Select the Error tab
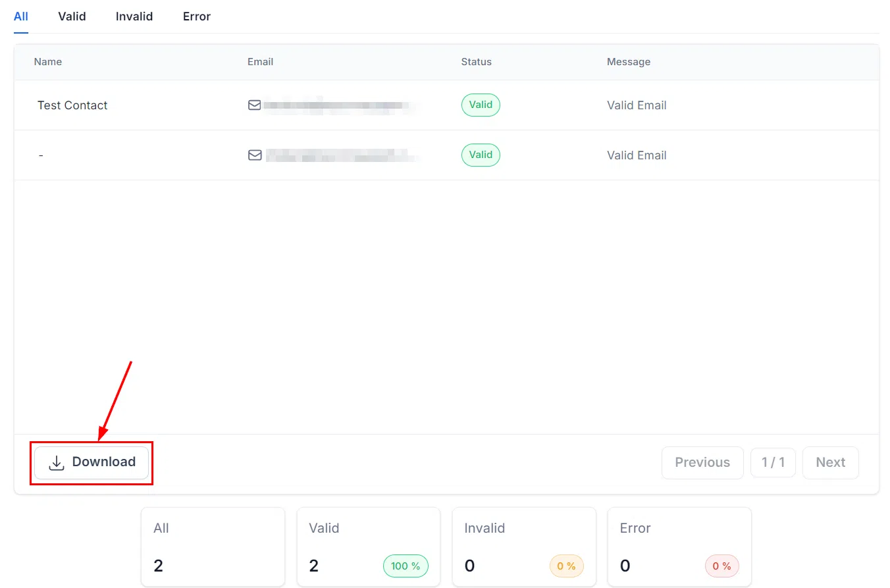This screenshot has height=588, width=890. (197, 16)
